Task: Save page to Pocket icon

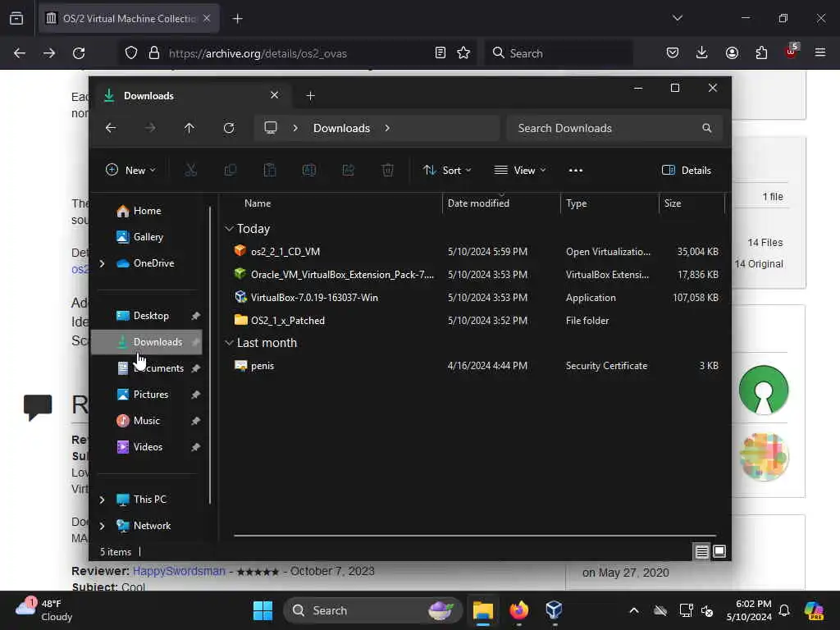Action: (673, 53)
